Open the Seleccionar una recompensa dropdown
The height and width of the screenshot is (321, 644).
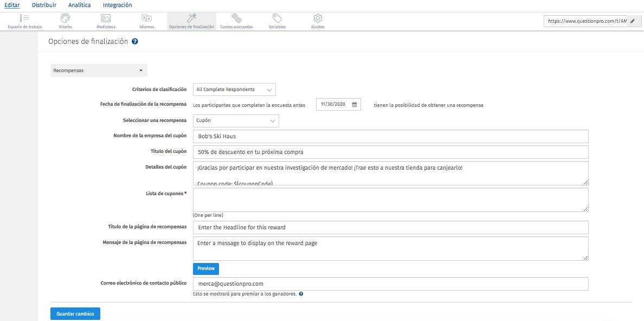pyautogui.click(x=236, y=121)
